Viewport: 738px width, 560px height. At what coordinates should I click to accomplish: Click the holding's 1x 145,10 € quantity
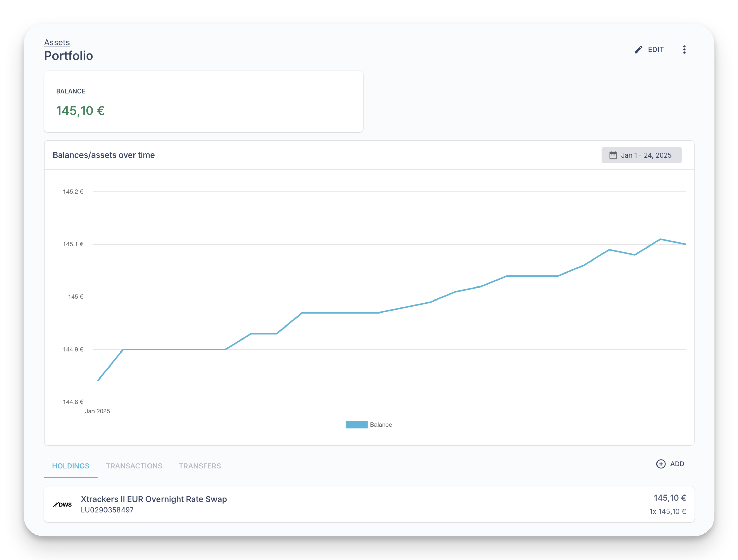(x=668, y=511)
